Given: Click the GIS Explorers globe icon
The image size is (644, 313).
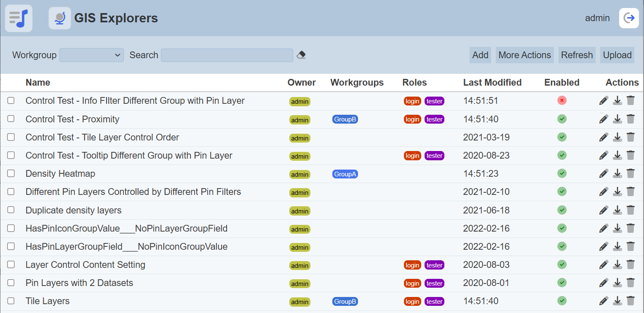Looking at the screenshot, I should click(60, 18).
